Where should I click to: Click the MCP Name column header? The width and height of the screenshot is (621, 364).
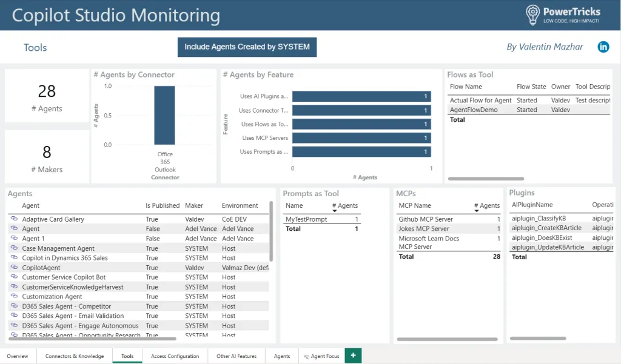[x=415, y=205]
